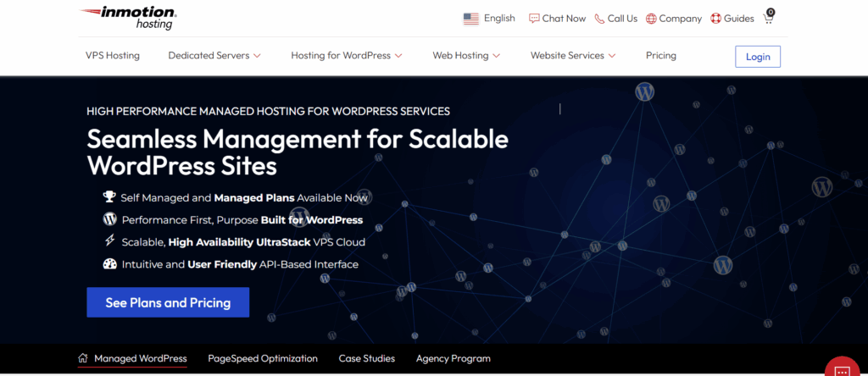The height and width of the screenshot is (376, 868).
Task: Expand the Website Services chevron
Action: [612, 56]
